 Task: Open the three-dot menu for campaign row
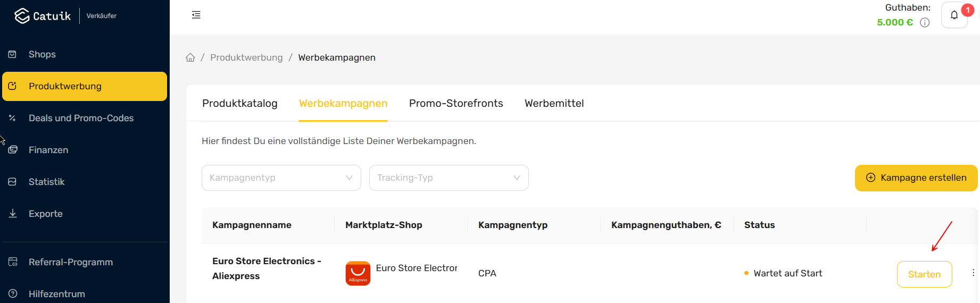(973, 273)
